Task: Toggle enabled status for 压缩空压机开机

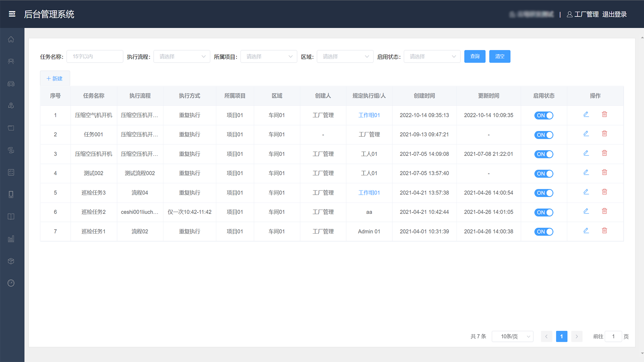Action: 544,154
